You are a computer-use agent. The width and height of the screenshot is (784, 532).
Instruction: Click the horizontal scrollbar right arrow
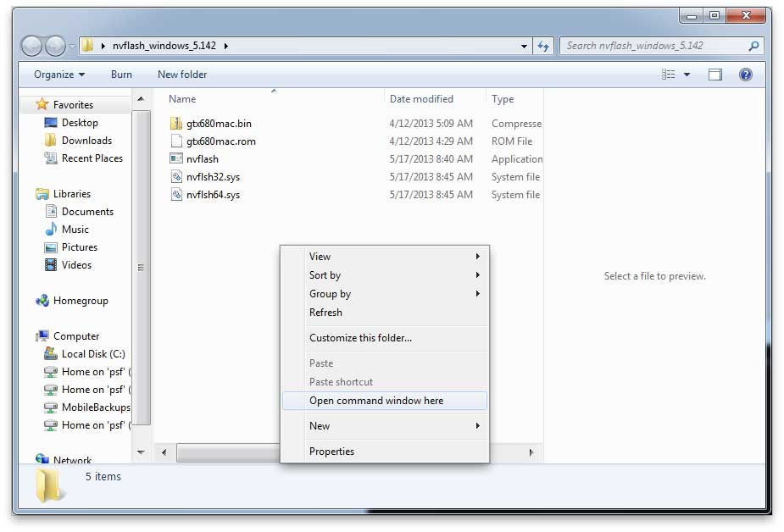(x=531, y=452)
